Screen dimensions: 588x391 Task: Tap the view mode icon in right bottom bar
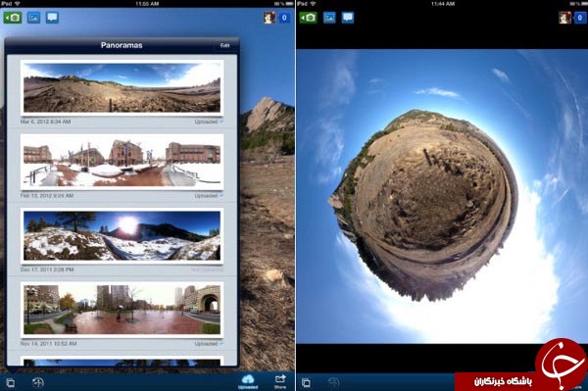click(x=306, y=383)
